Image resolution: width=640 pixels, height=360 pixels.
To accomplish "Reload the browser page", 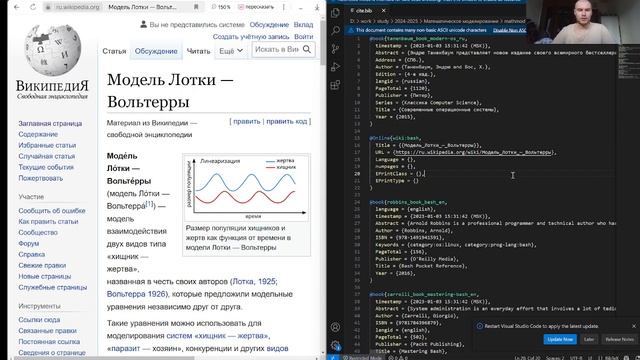I will 33,7.
